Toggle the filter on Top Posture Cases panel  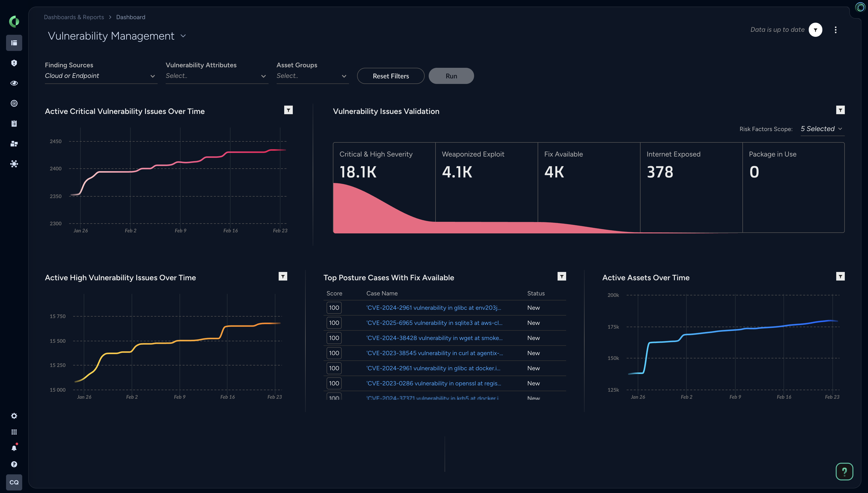point(562,276)
